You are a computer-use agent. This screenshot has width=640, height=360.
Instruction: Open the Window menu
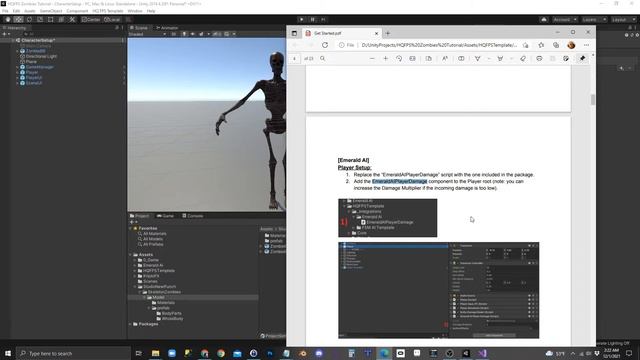point(135,11)
